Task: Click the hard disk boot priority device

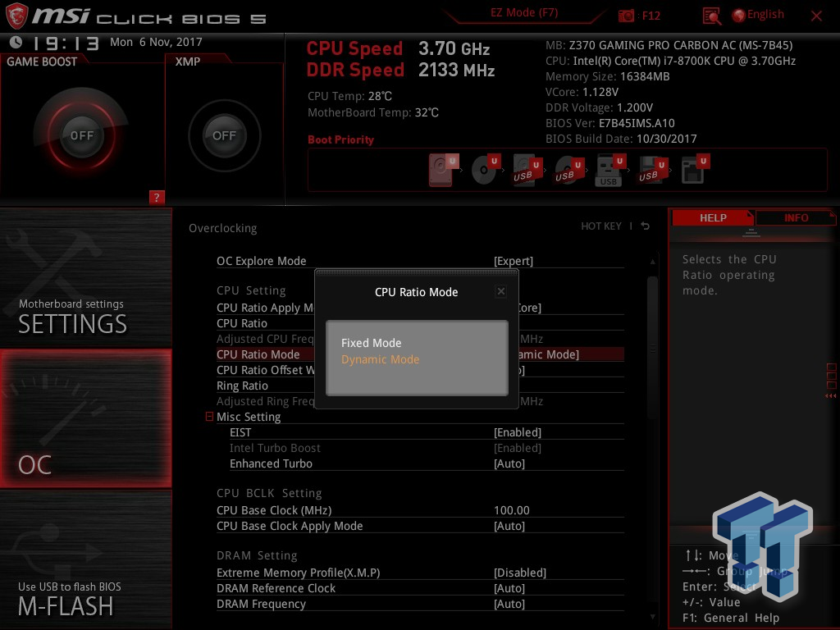Action: [x=443, y=170]
